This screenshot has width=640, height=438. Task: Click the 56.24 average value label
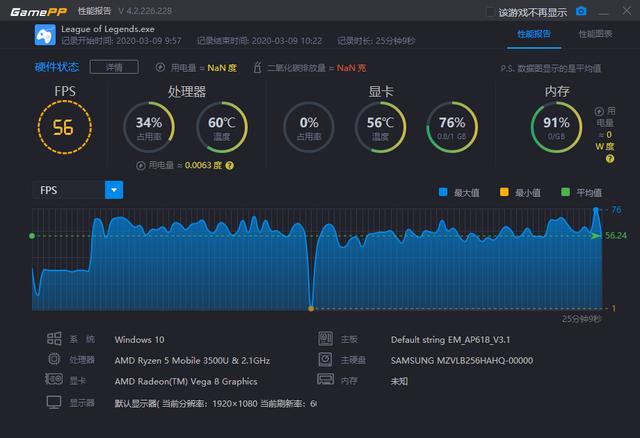click(616, 236)
